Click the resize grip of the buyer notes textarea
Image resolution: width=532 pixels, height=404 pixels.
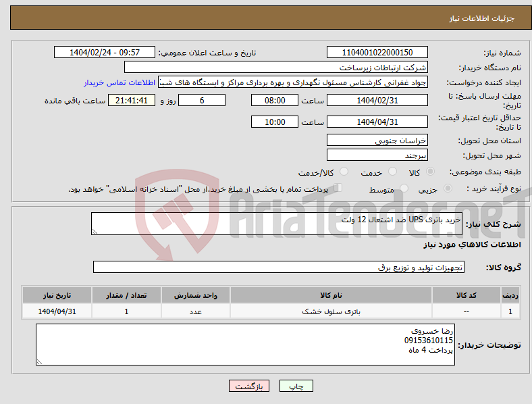[39, 362]
